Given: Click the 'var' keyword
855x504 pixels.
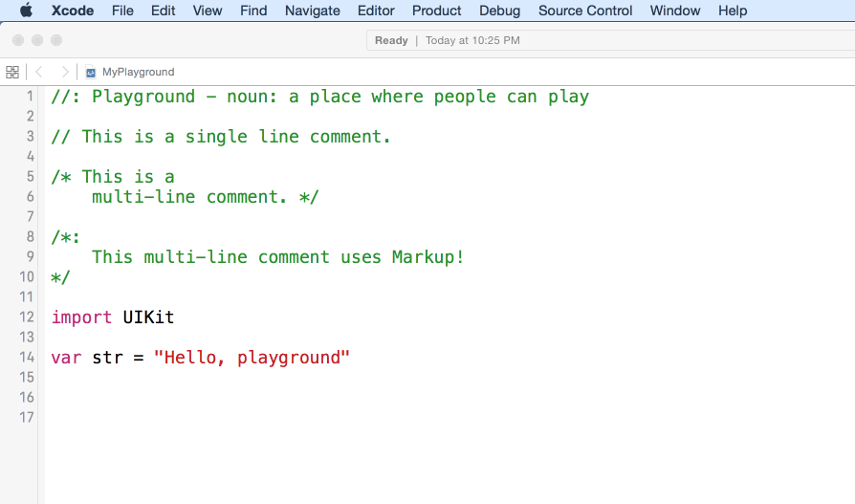Looking at the screenshot, I should (66, 358).
